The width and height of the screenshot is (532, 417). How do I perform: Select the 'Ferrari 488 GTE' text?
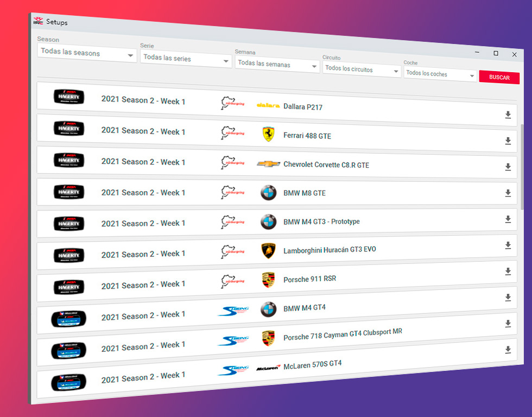[307, 136]
